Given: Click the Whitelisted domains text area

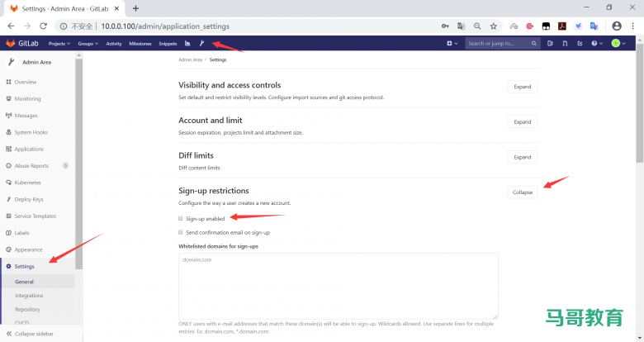Looking at the screenshot, I should (x=338, y=286).
